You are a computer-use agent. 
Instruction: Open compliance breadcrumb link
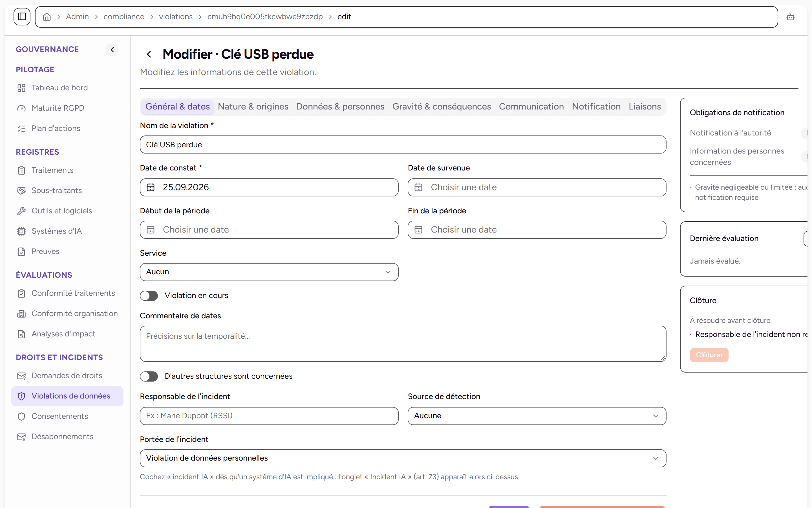(124, 17)
